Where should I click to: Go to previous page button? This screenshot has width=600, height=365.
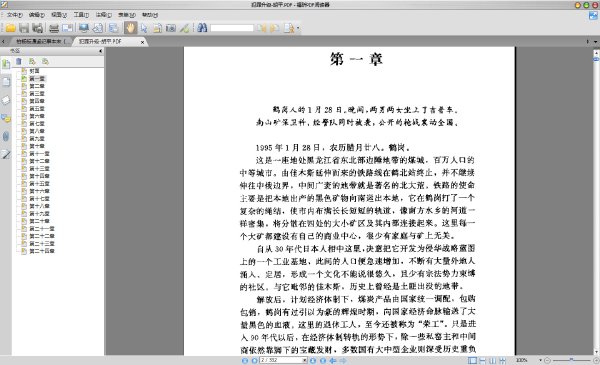coord(254,360)
